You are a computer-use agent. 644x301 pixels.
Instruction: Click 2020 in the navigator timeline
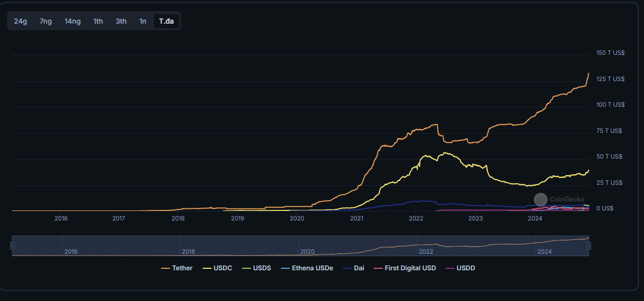[x=307, y=251]
